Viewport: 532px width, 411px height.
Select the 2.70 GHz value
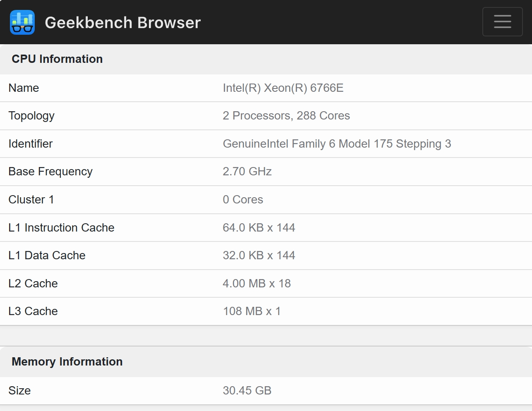pyautogui.click(x=247, y=172)
